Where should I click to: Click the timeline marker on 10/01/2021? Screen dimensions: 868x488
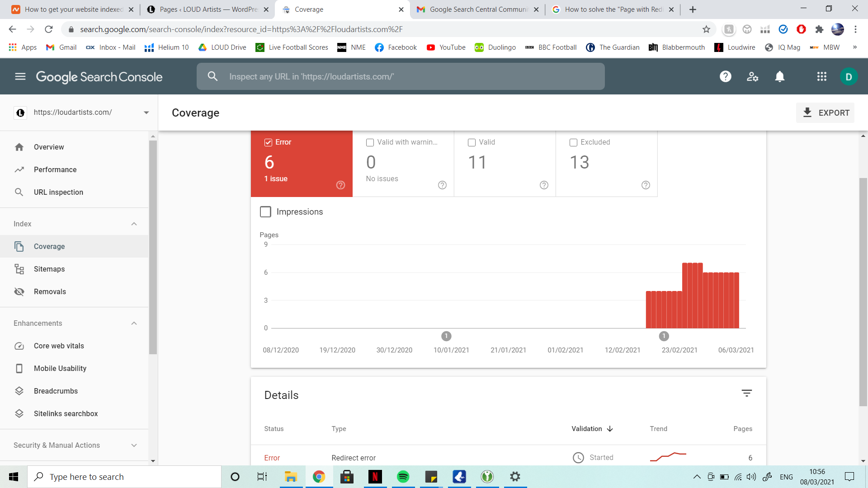click(x=447, y=335)
